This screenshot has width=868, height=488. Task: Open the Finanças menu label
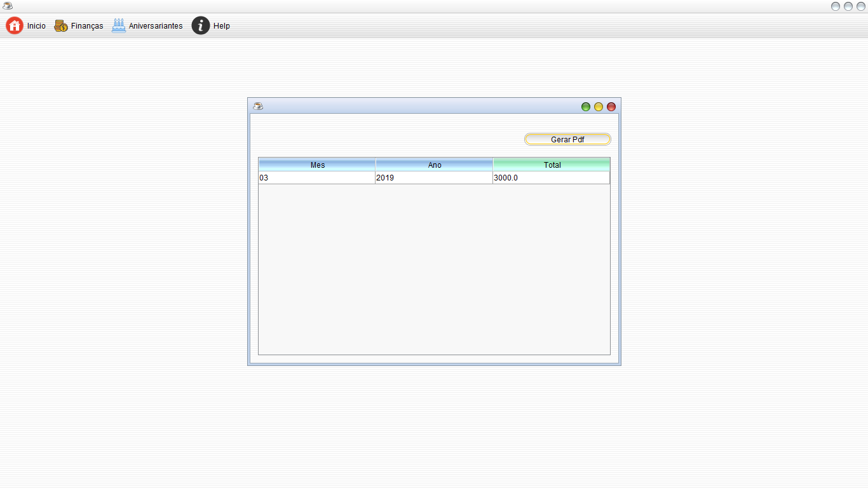87,26
